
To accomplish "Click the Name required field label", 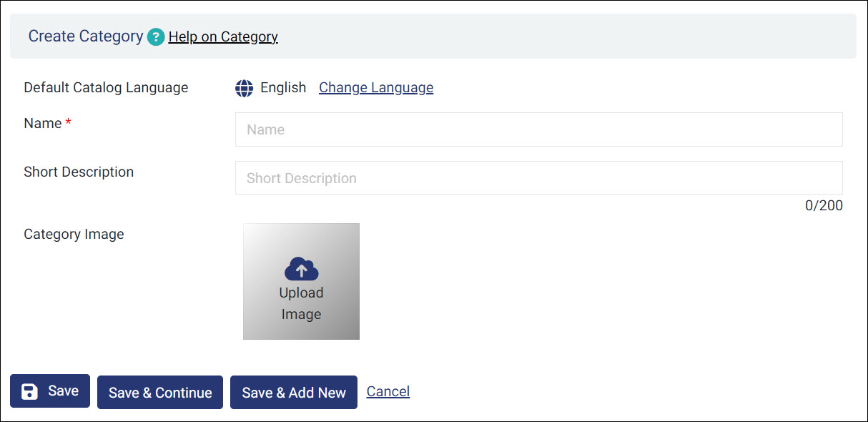I will point(47,123).
